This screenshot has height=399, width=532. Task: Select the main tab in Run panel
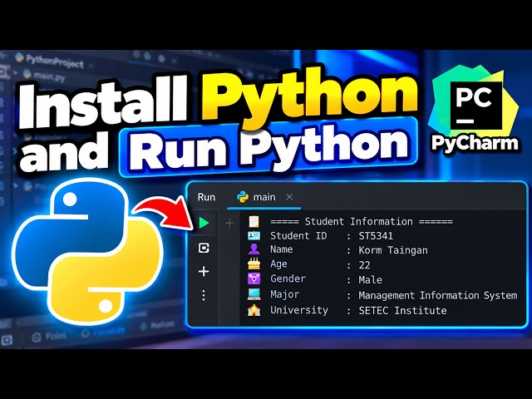[x=264, y=198]
